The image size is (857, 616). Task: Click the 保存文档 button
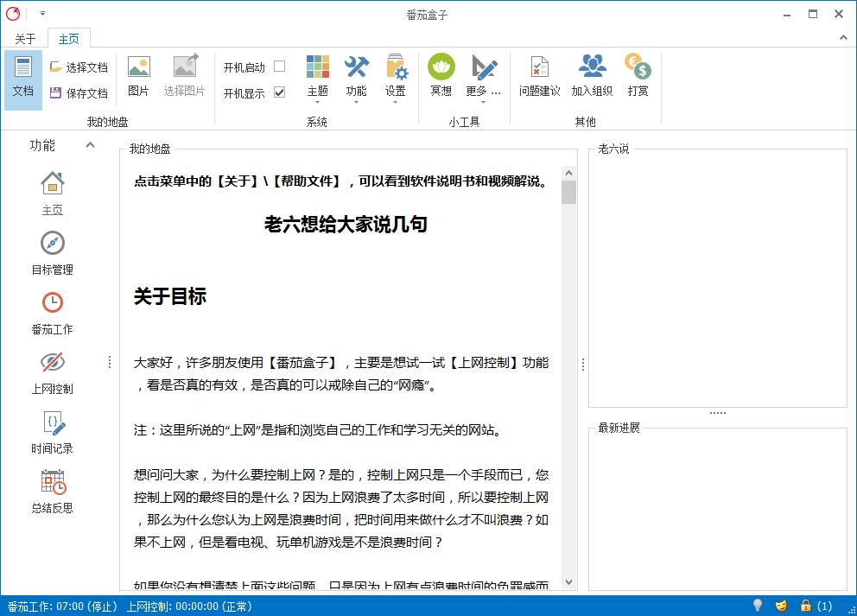(79, 93)
